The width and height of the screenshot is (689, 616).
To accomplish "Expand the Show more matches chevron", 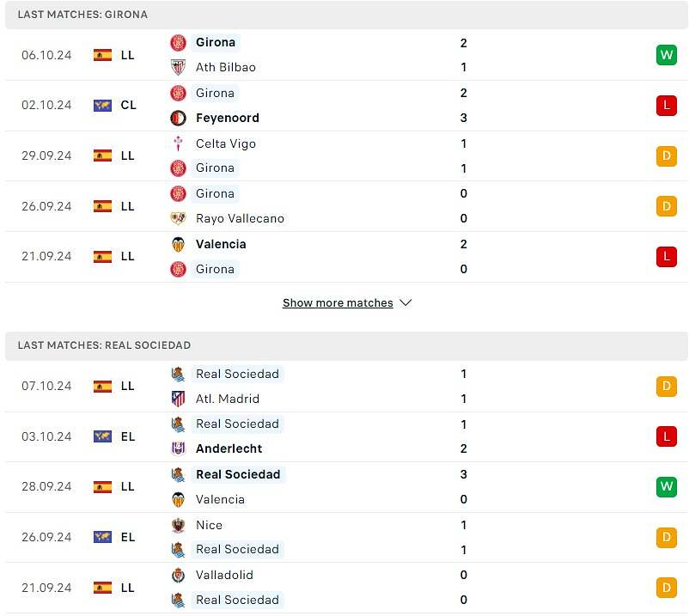I will 405,303.
